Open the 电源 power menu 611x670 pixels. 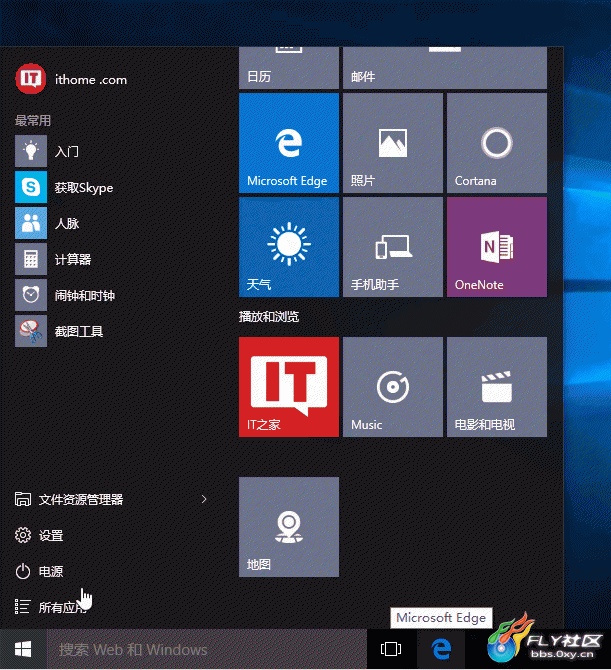(39, 571)
